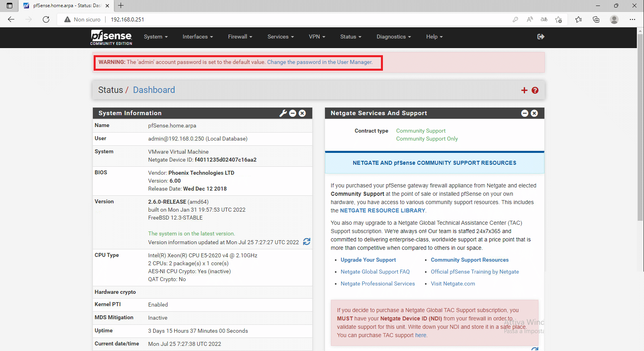The height and width of the screenshot is (351, 644).
Task: Refresh version information with the update icon
Action: pos(307,242)
